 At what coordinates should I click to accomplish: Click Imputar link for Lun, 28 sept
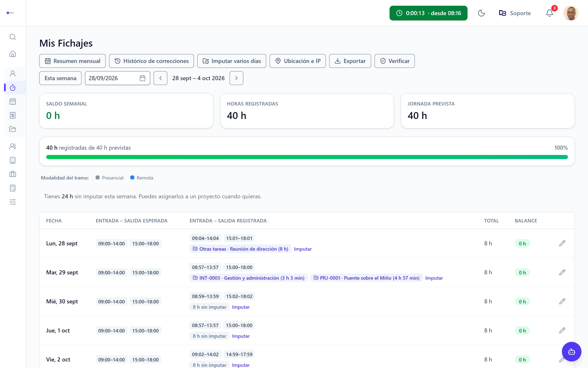click(303, 249)
